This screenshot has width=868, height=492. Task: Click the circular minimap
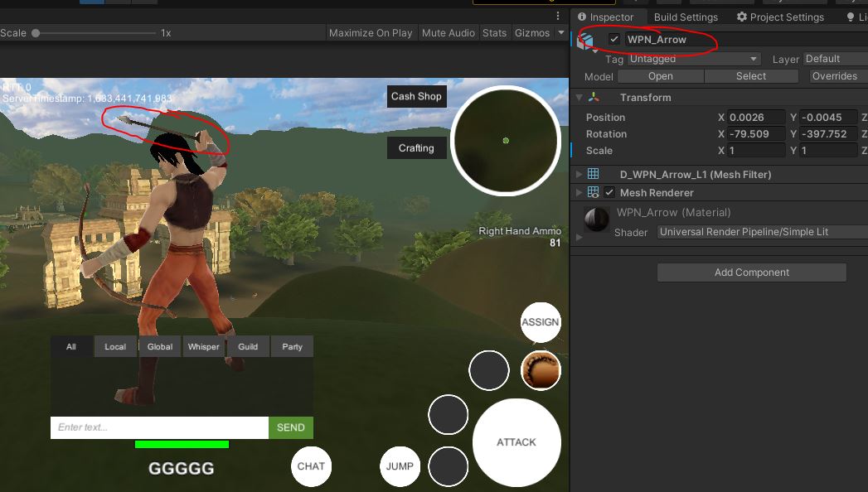(x=506, y=141)
